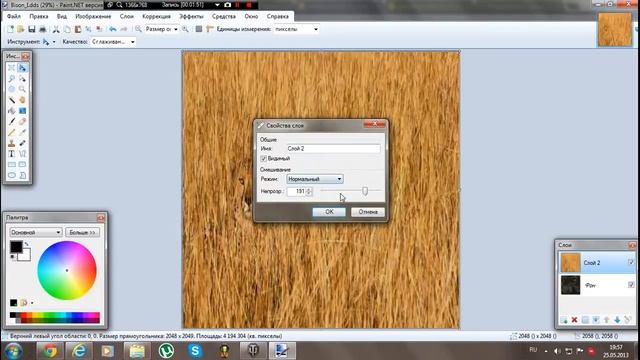This screenshot has width=640, height=360.
Task: Toggle the Видимый checkbox in dialog
Action: pos(263,158)
